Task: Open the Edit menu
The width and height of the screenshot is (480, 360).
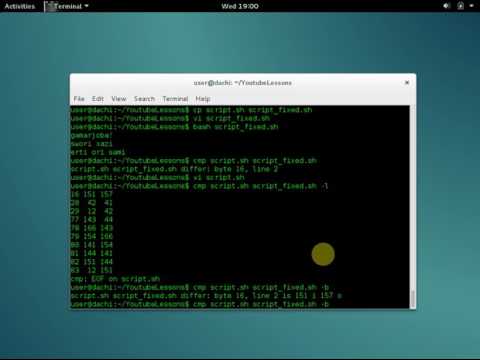Action: click(x=98, y=99)
